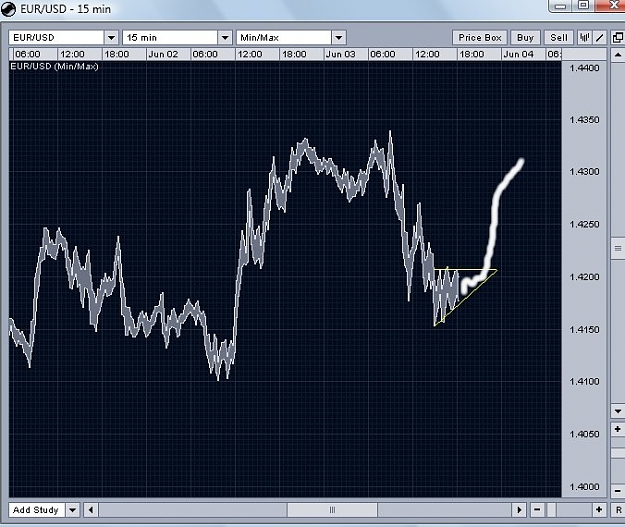Open the Min/Max chart type dropdown arrow
Viewport: 625px width, 527px height.
coord(339,38)
